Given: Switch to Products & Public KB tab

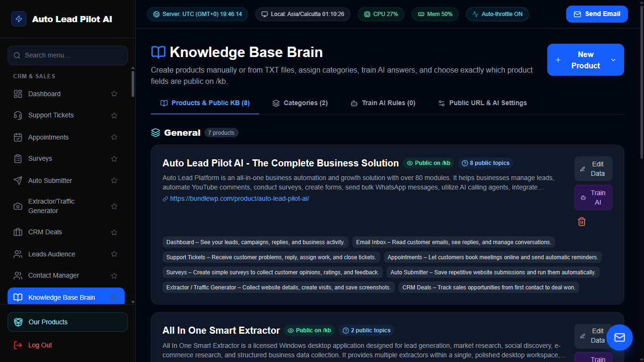Looking at the screenshot, I should point(205,103).
